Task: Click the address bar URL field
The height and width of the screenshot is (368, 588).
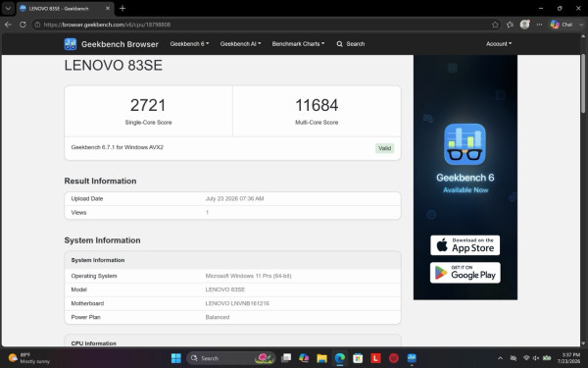Action: pos(263,25)
